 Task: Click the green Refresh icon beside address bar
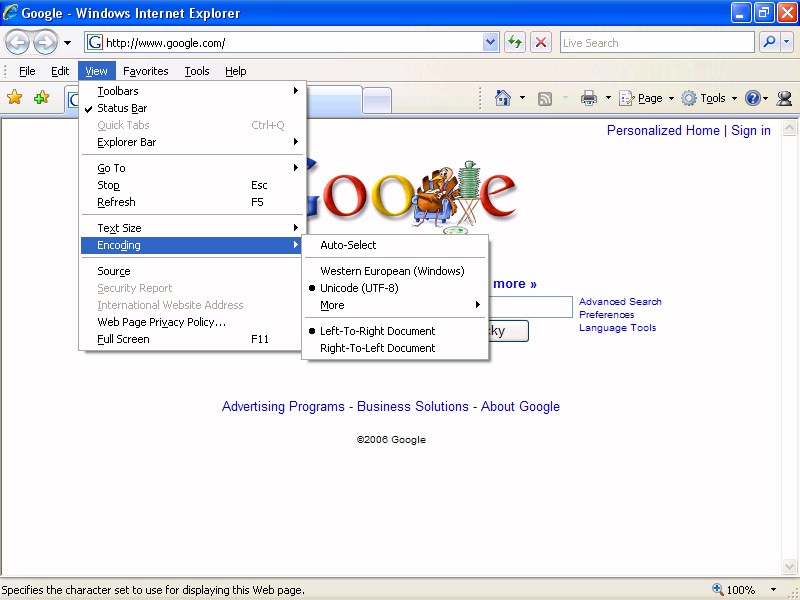(515, 42)
